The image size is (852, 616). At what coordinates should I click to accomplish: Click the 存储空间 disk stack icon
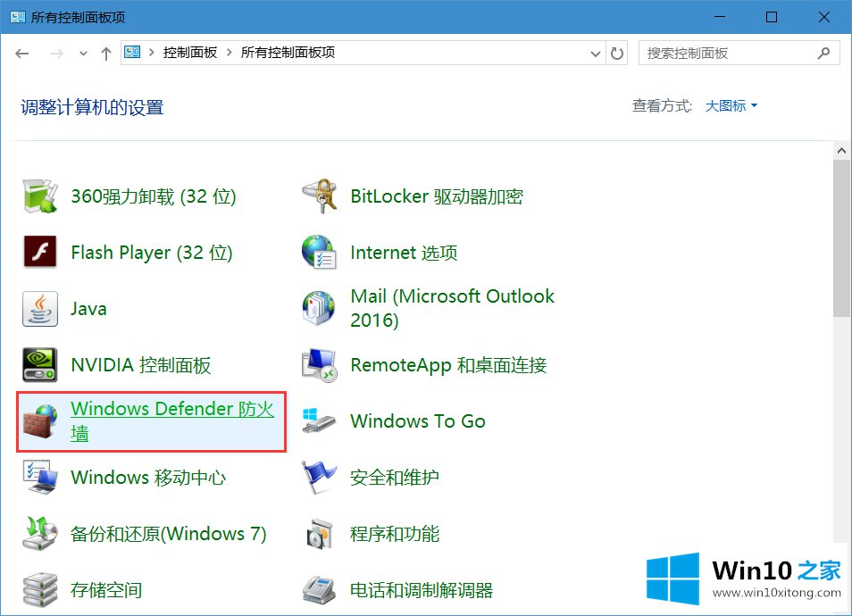click(40, 590)
